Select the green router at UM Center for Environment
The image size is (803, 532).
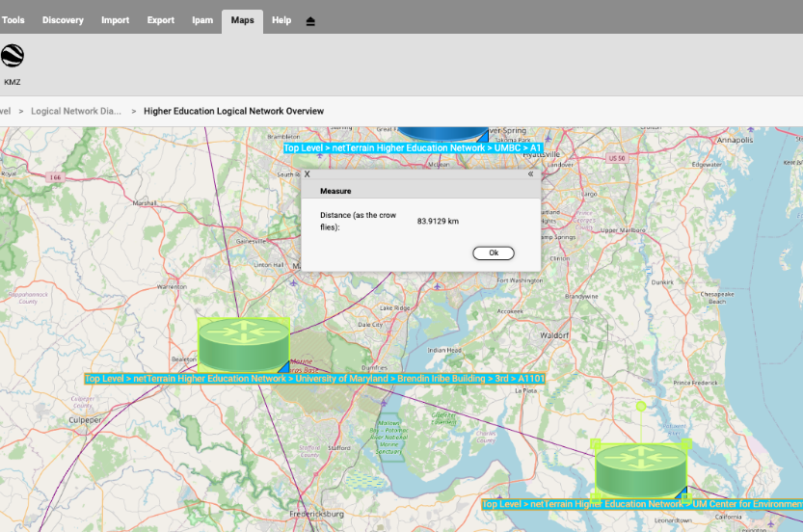coord(641,471)
